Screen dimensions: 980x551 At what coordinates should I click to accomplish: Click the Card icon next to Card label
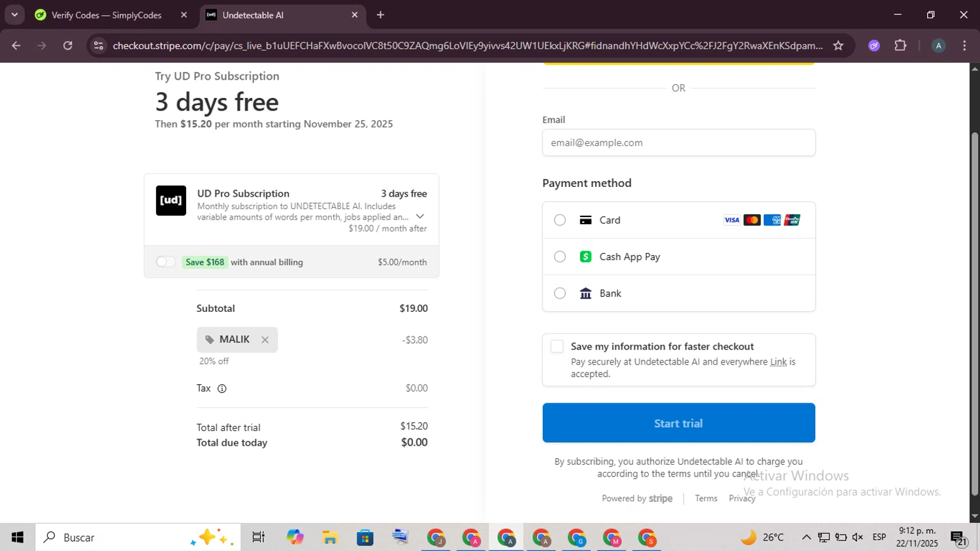tap(586, 220)
